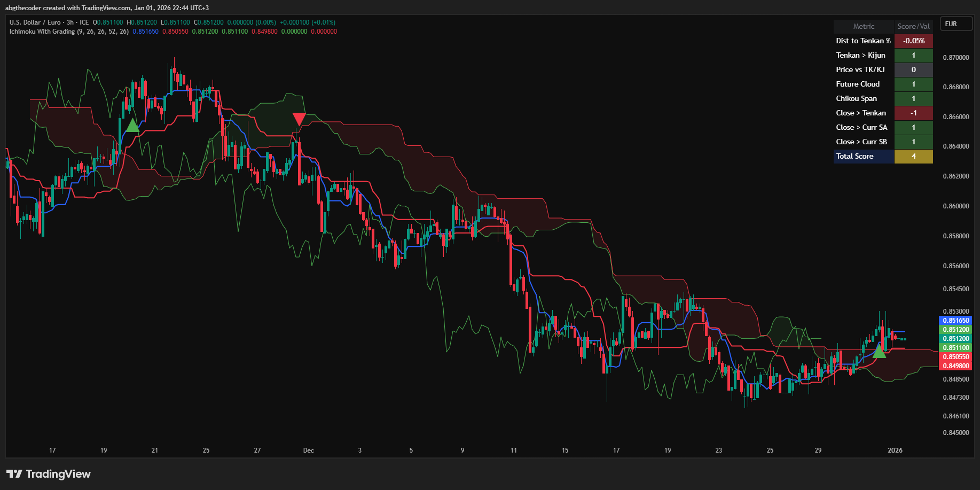Viewport: 980px width, 490px height.
Task: Click the blue 0.851650 Tenkan value in legend
Action: pos(145,32)
